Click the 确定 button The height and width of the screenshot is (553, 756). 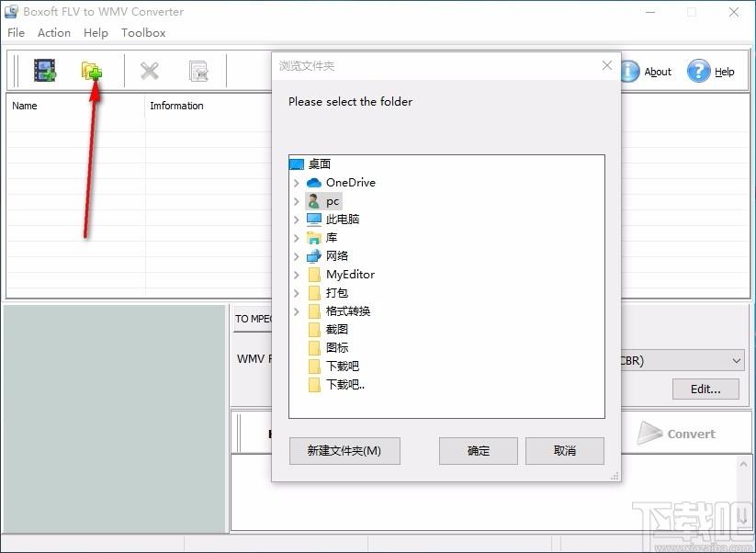coord(479,451)
